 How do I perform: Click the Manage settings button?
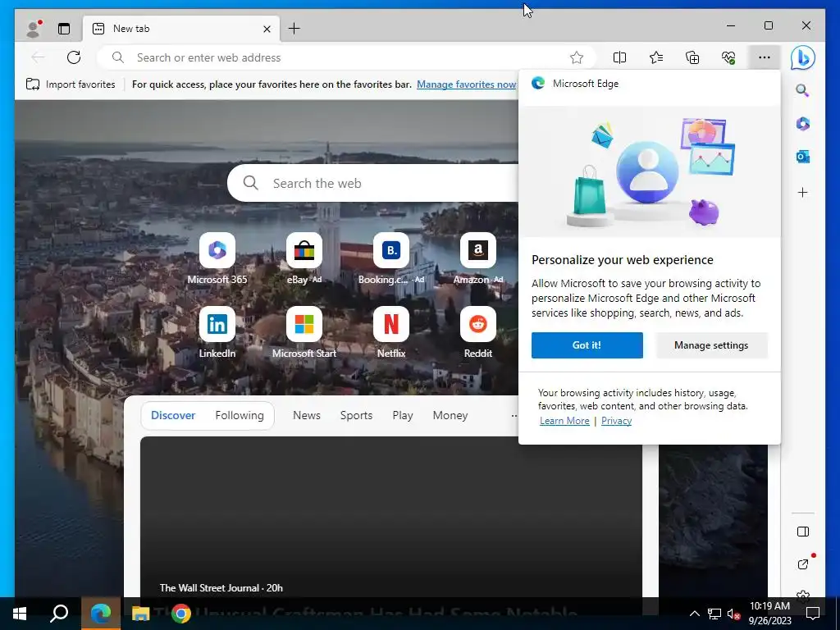711,345
